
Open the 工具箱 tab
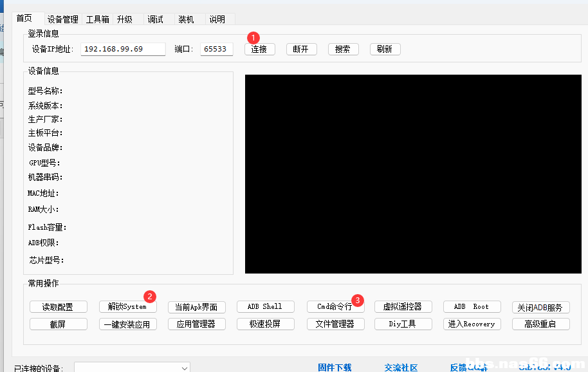(97, 19)
